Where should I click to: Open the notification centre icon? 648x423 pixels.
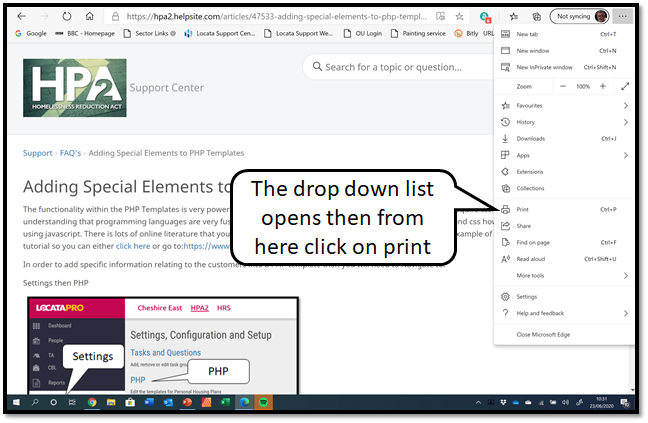pyautogui.click(x=624, y=402)
